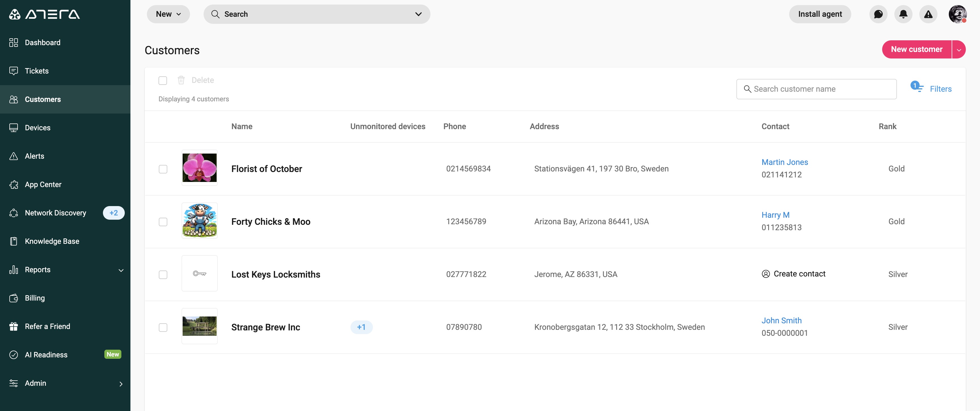Click the Delete trash icon

click(x=181, y=80)
